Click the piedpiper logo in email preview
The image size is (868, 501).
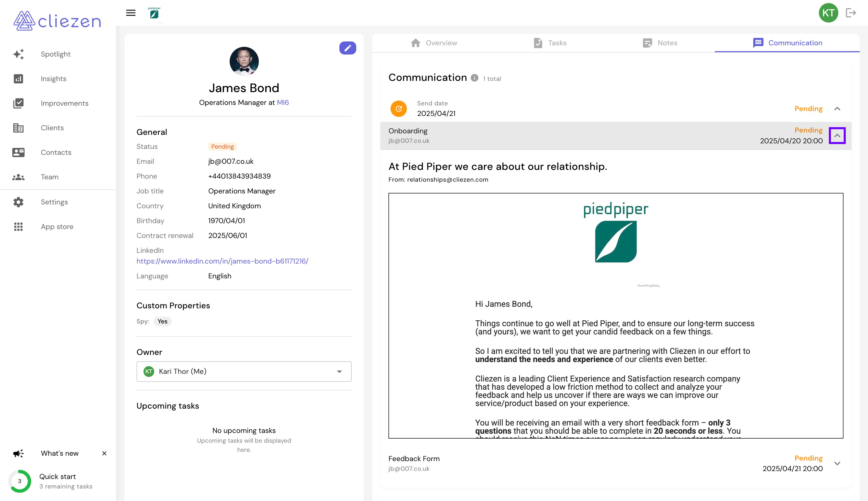[616, 232]
